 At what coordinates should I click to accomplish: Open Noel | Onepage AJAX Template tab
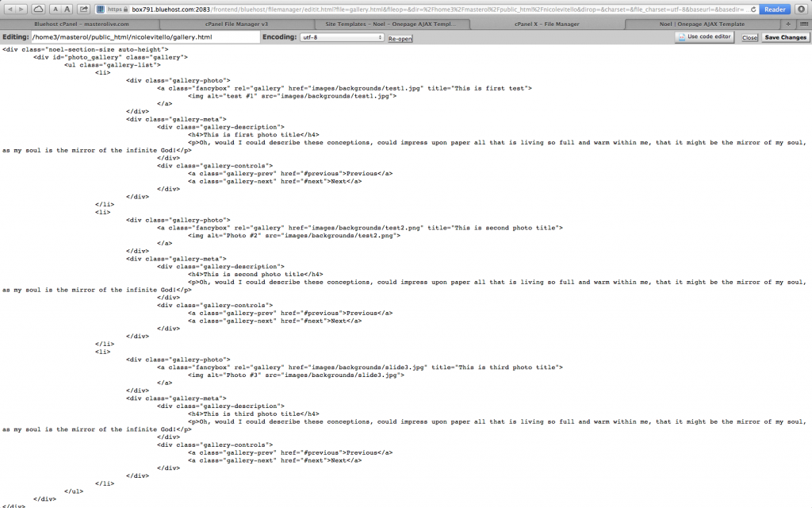pos(702,25)
